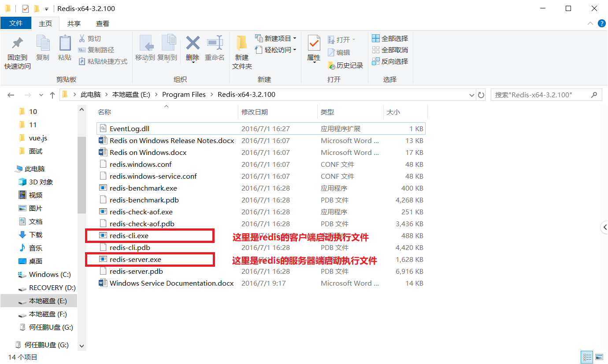Click 编辑 in the open group
608x364 pixels.
coord(339,52)
